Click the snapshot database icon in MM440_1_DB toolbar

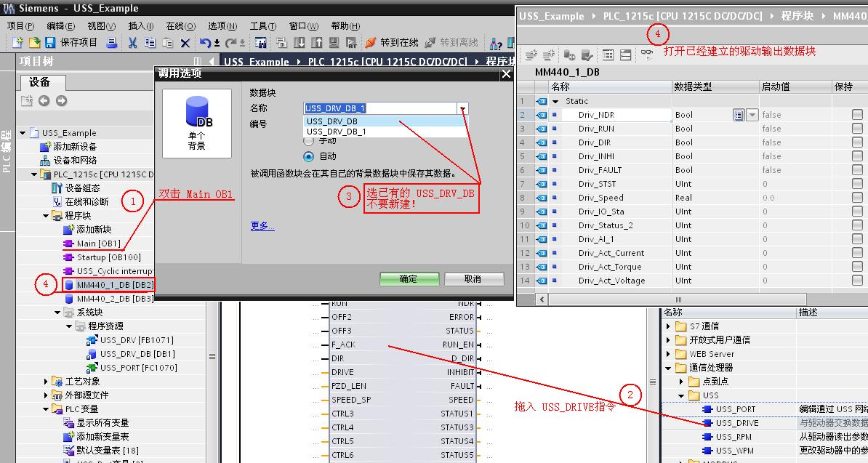click(569, 55)
